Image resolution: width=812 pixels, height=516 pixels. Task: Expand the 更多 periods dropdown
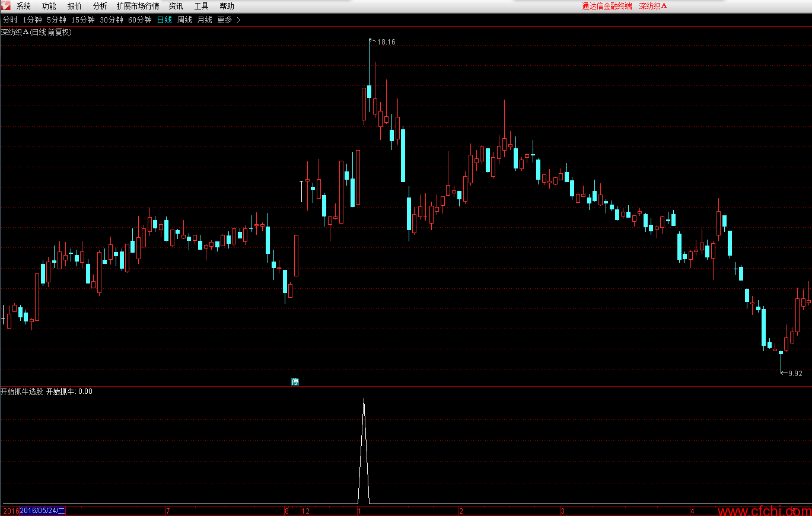click(x=229, y=20)
